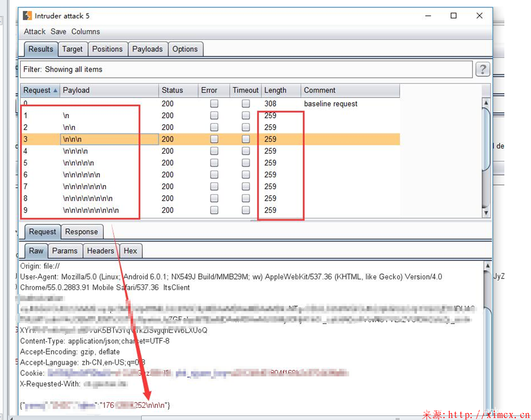Click the results table scroll down arrow
Viewport: 531px width, 420px height.
pos(485,213)
